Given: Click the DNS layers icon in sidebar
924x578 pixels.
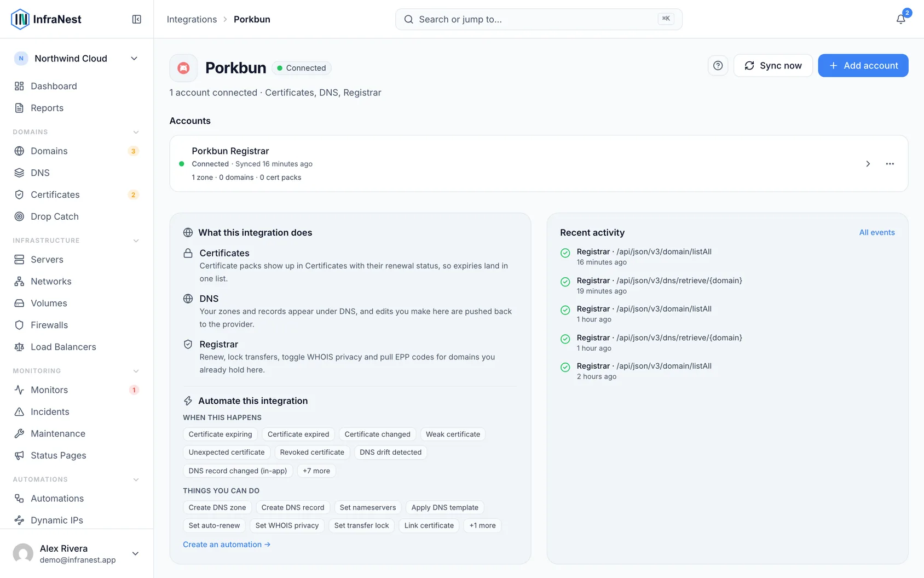Looking at the screenshot, I should [19, 173].
